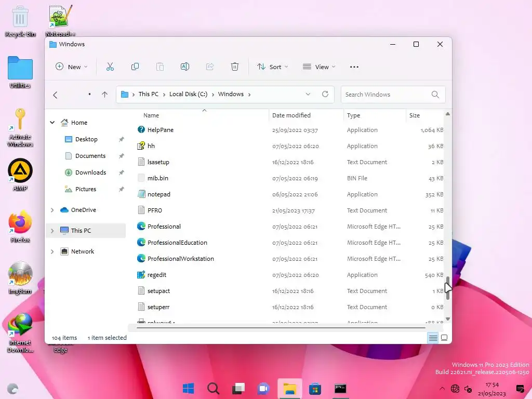Select the Professional Edge HTML file icon
The width and height of the screenshot is (532, 399).
(141, 227)
